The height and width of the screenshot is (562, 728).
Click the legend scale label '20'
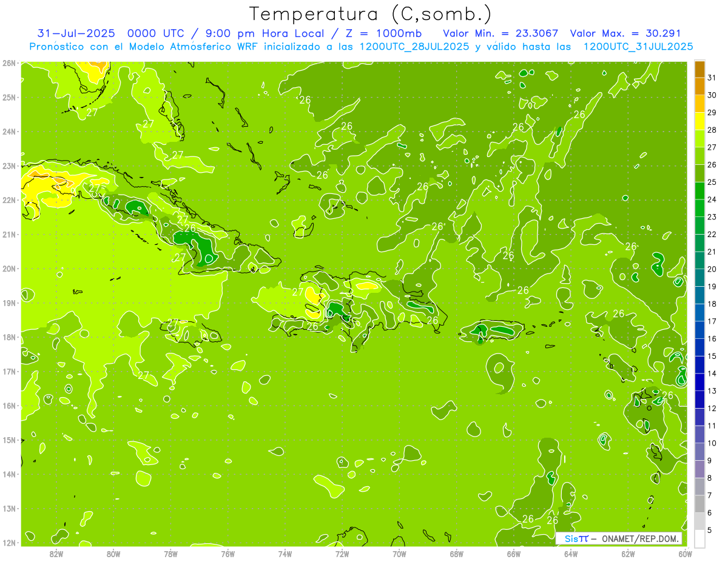712,269
